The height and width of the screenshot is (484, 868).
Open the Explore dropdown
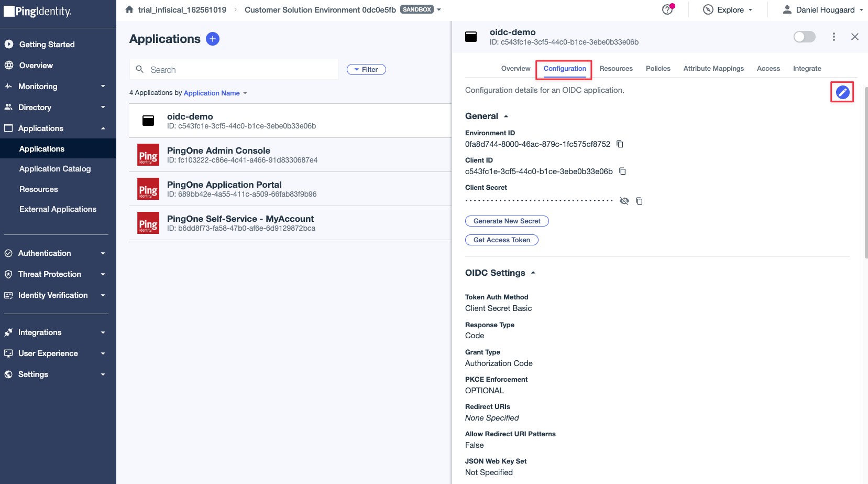(x=728, y=10)
